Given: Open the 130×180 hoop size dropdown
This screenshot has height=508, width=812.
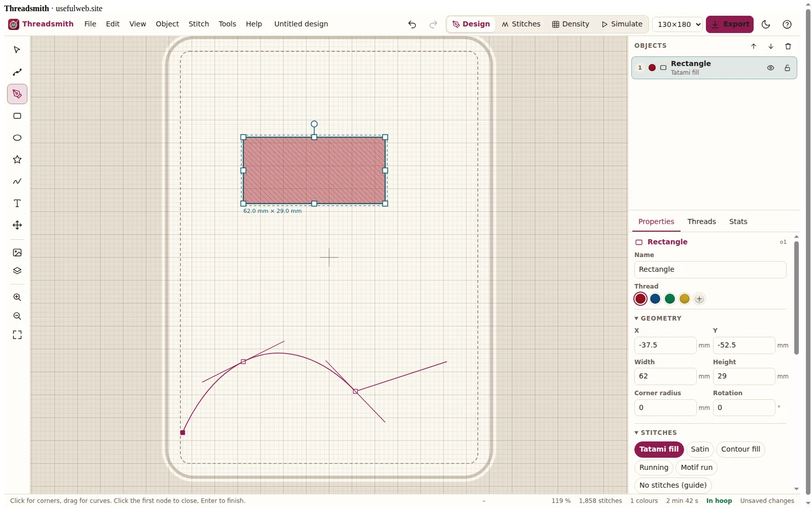Looking at the screenshot, I should (x=678, y=24).
